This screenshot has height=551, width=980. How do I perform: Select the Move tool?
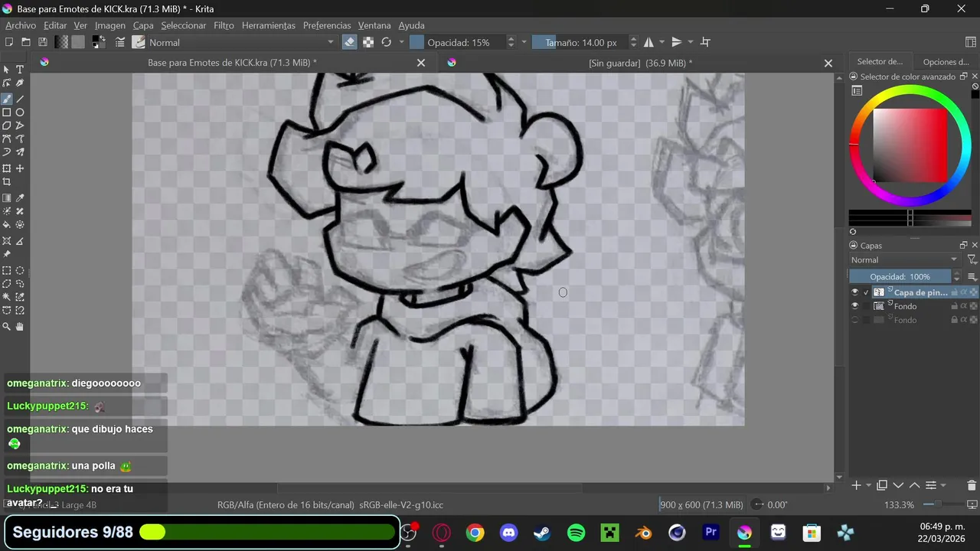tap(20, 168)
